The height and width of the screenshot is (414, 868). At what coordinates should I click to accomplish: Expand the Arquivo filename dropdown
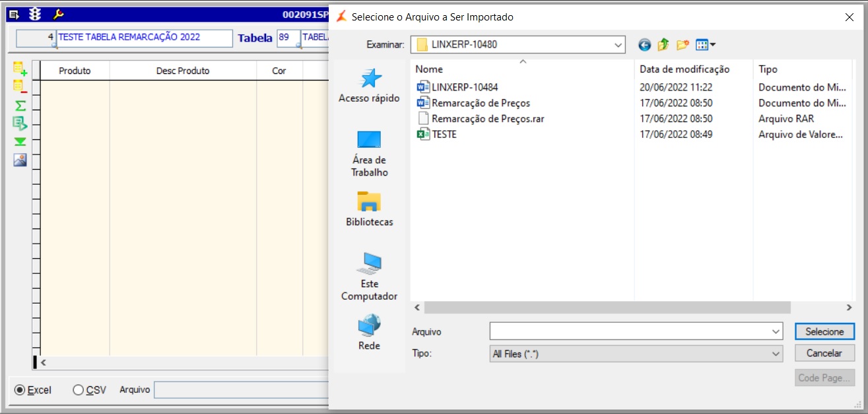tap(776, 331)
